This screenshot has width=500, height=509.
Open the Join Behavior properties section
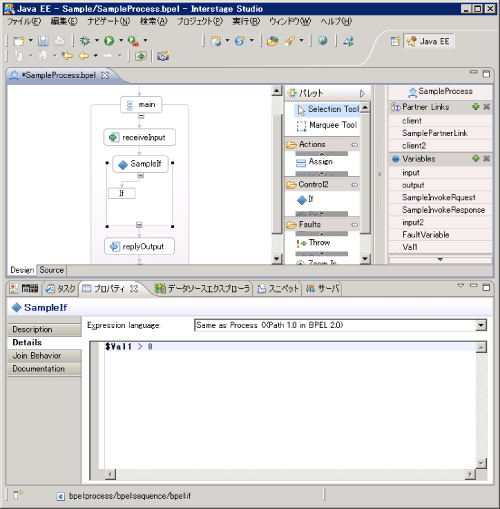(44, 356)
